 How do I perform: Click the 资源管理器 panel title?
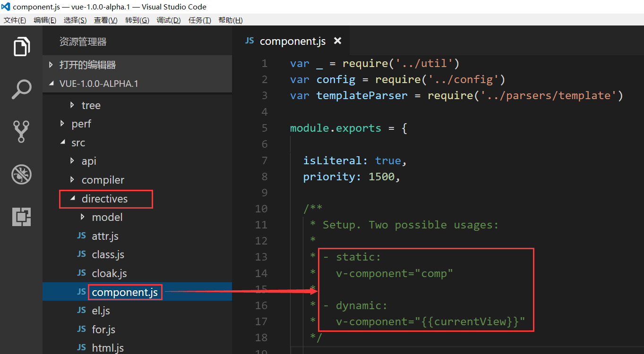click(x=83, y=42)
